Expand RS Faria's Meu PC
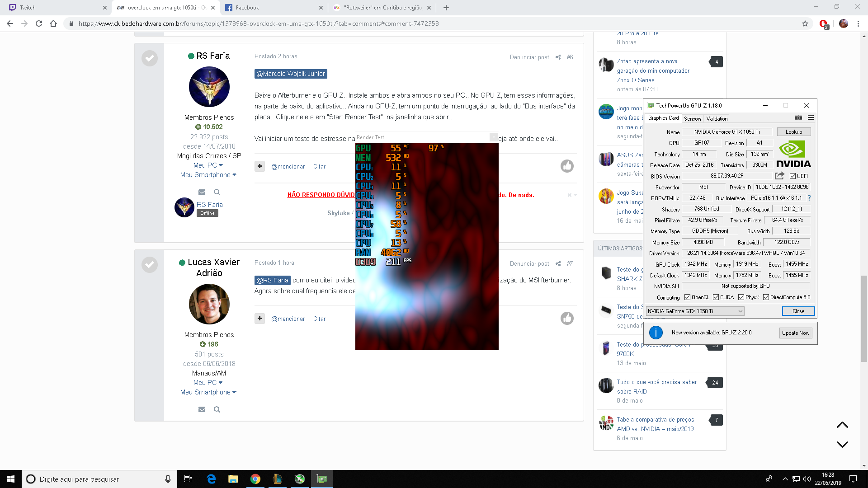 [x=208, y=165]
